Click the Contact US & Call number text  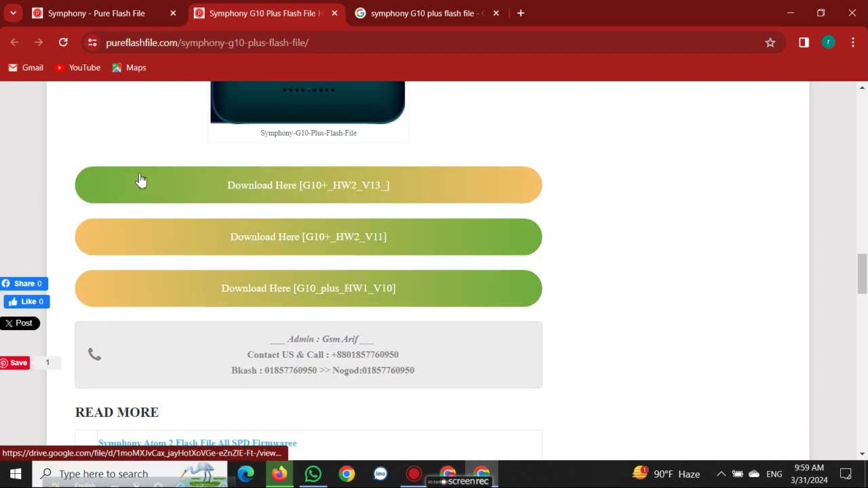point(323,354)
